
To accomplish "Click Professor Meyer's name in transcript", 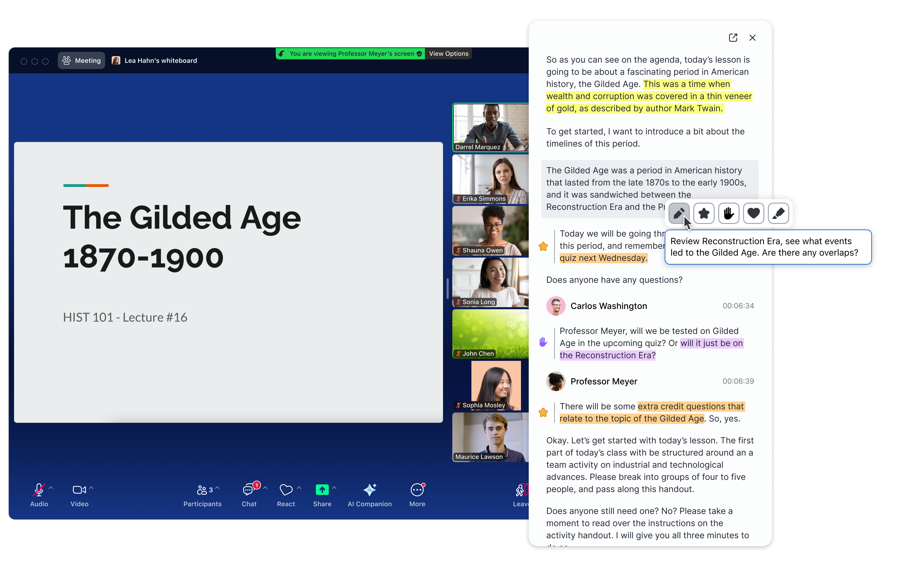I will pyautogui.click(x=604, y=381).
